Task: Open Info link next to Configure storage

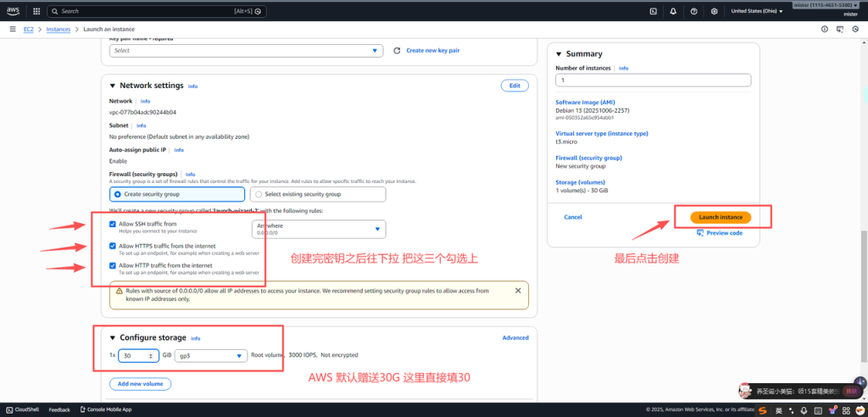Action: 196,338
